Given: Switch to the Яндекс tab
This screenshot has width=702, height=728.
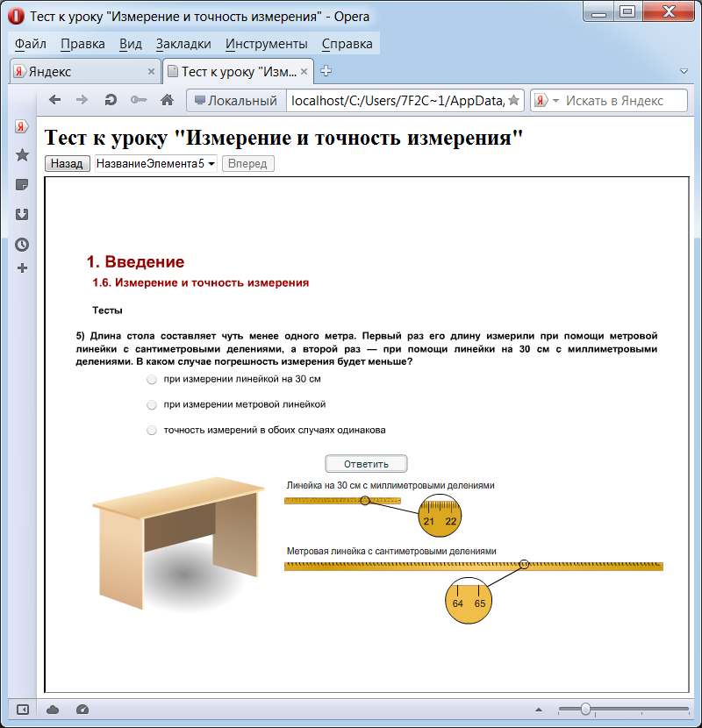Looking at the screenshot, I should tap(85, 72).
